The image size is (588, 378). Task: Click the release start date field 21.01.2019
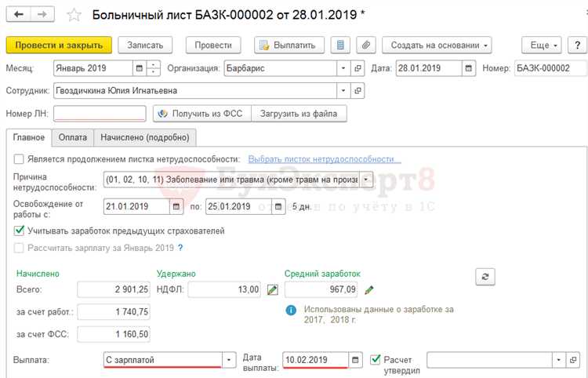click(x=136, y=206)
